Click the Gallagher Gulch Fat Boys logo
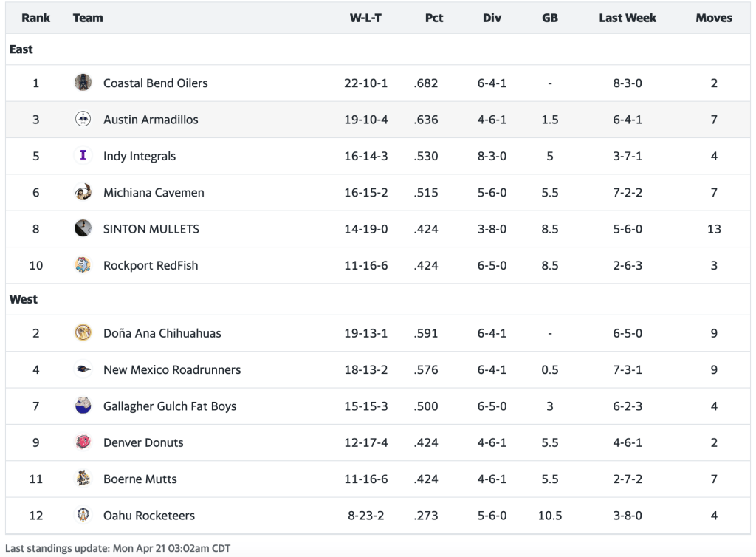The image size is (756, 557). pyautogui.click(x=83, y=406)
